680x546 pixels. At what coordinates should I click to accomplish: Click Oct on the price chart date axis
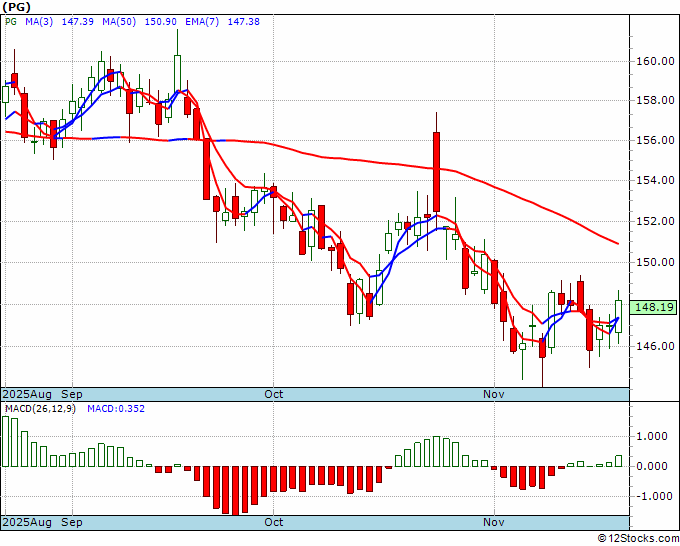tap(274, 394)
